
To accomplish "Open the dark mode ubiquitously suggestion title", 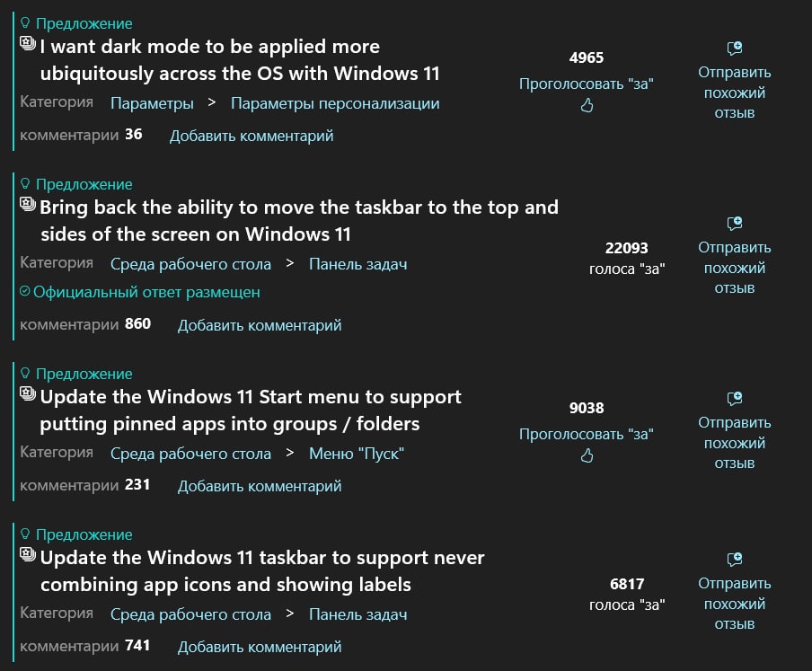I will 240,60.
